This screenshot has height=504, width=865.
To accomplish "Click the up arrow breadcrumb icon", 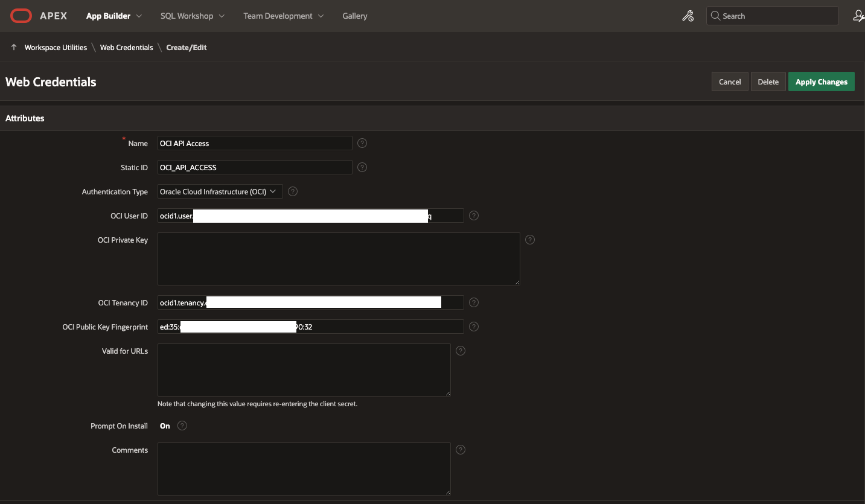I will pos(14,47).
